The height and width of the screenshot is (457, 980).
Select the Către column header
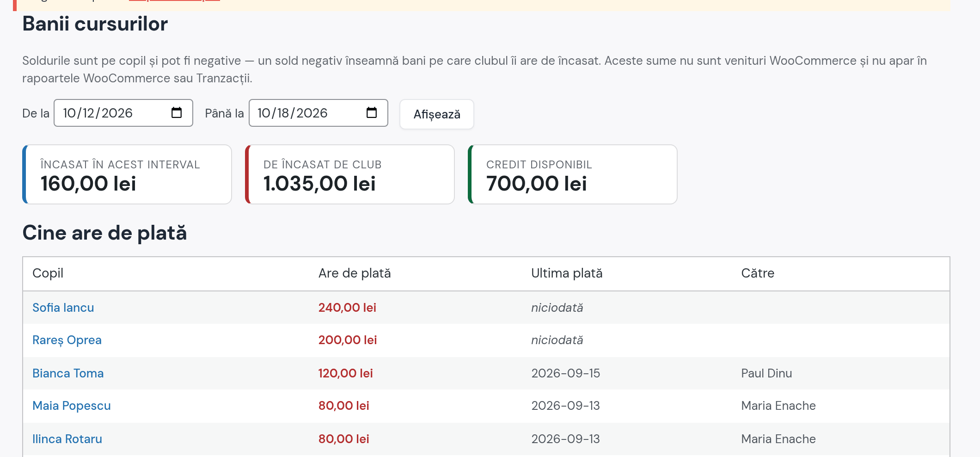(x=758, y=273)
